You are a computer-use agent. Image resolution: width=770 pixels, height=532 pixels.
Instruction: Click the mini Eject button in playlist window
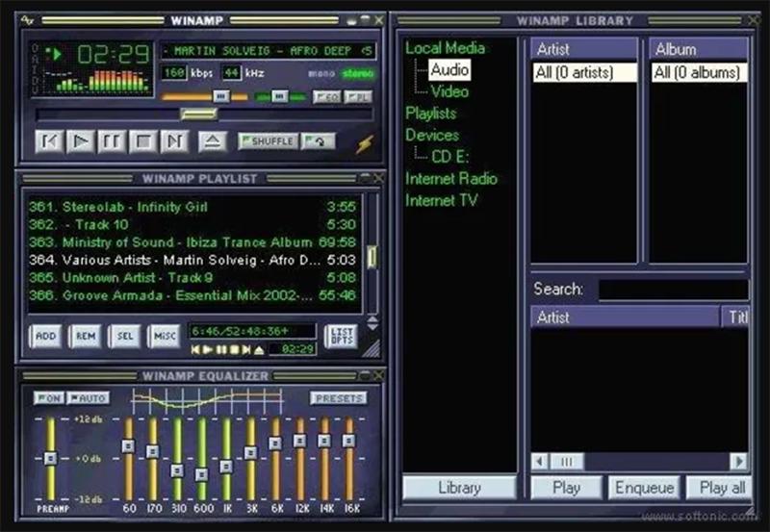[259, 350]
